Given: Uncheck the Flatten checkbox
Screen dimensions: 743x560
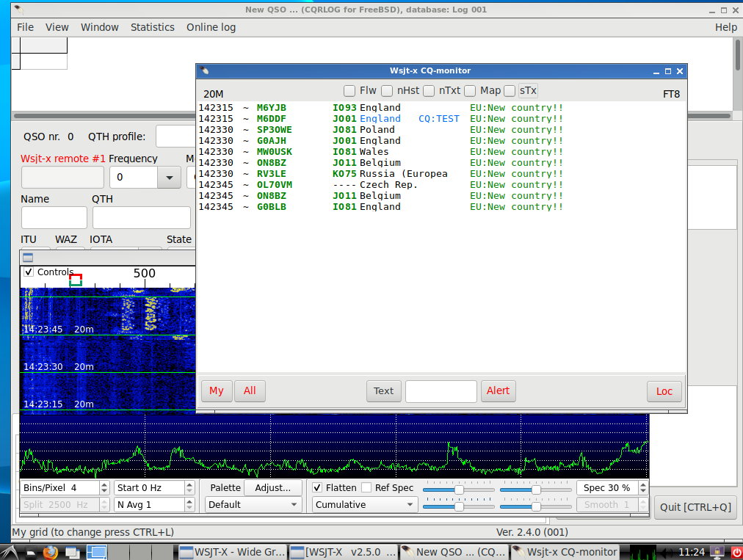Looking at the screenshot, I should point(317,487).
